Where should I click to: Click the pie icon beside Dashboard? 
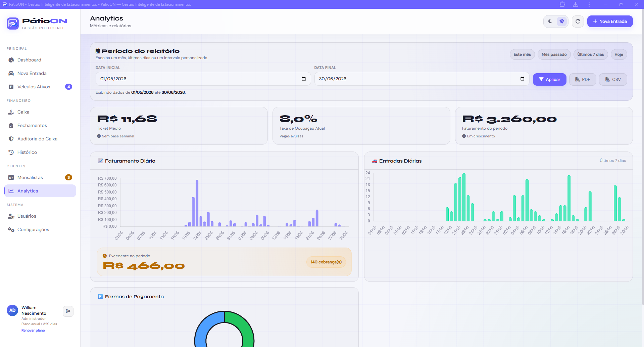pos(11,60)
